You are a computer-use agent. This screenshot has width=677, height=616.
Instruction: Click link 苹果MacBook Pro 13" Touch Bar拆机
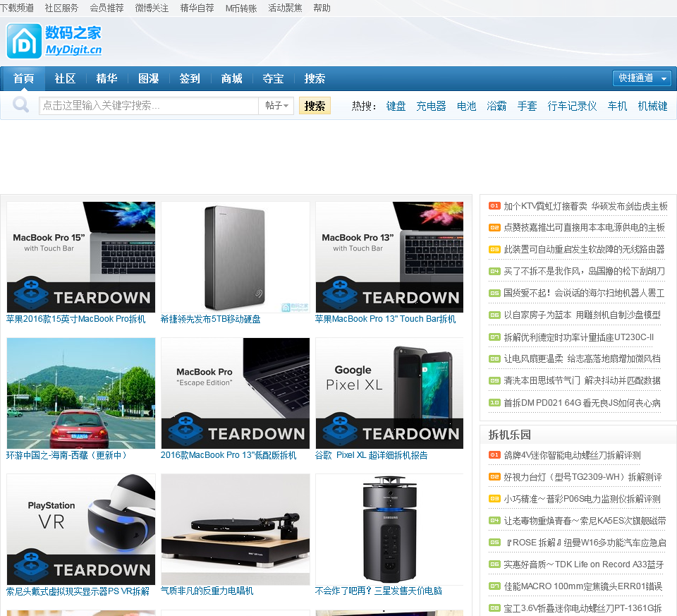(385, 319)
